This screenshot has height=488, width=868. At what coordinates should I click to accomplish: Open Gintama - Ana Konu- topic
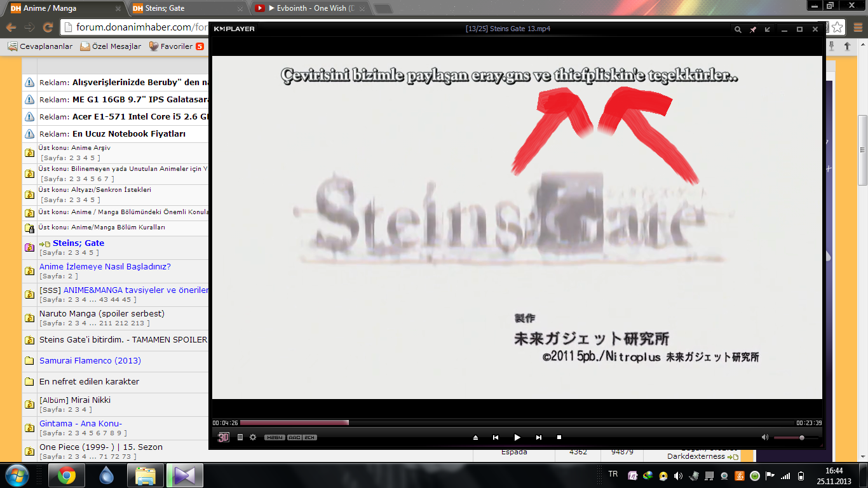click(x=81, y=423)
